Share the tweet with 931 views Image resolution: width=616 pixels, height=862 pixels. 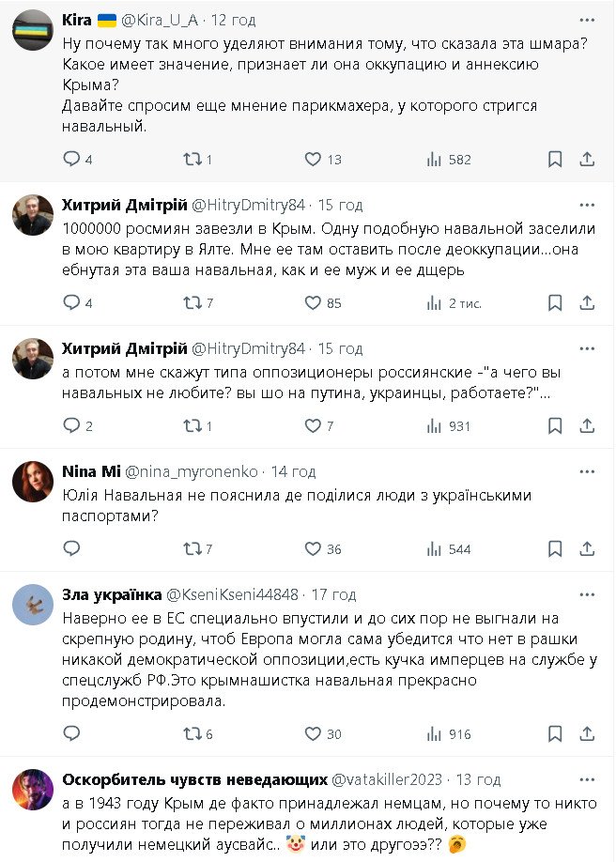[588, 425]
